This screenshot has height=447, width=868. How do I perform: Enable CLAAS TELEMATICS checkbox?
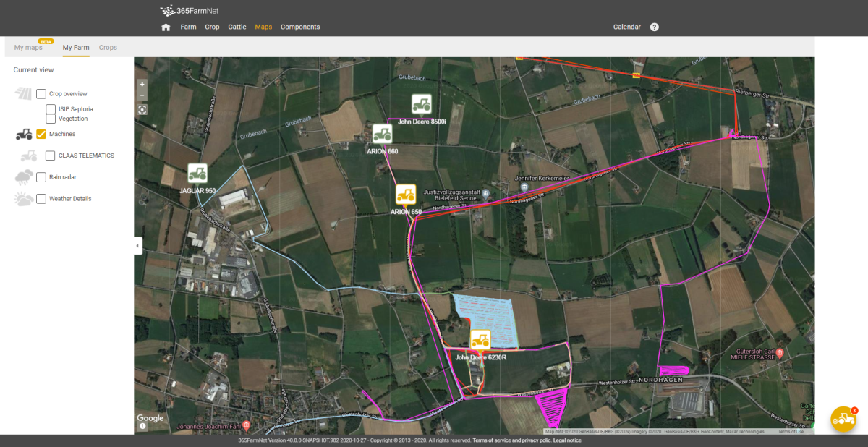(x=50, y=156)
